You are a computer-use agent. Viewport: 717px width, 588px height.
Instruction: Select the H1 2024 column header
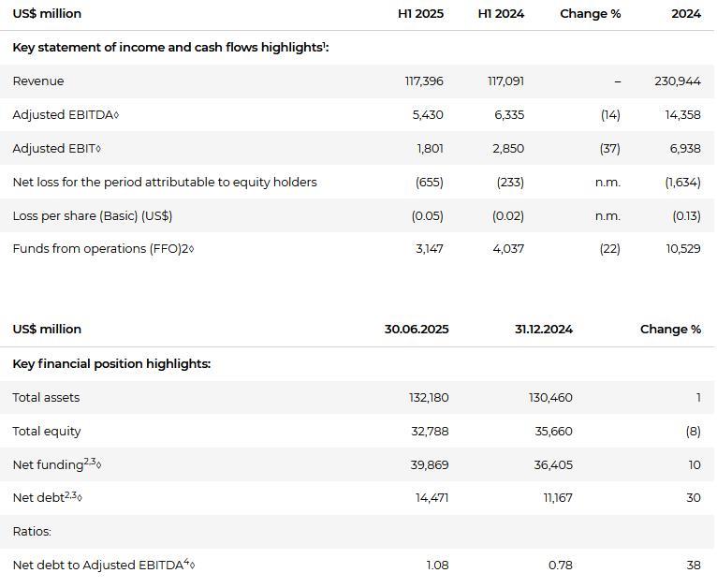click(x=501, y=14)
